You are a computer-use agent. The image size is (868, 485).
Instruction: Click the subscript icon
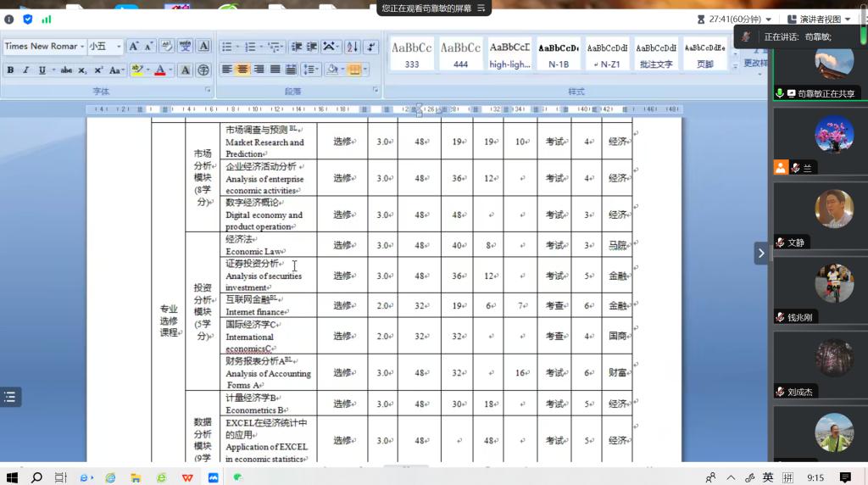tap(84, 70)
